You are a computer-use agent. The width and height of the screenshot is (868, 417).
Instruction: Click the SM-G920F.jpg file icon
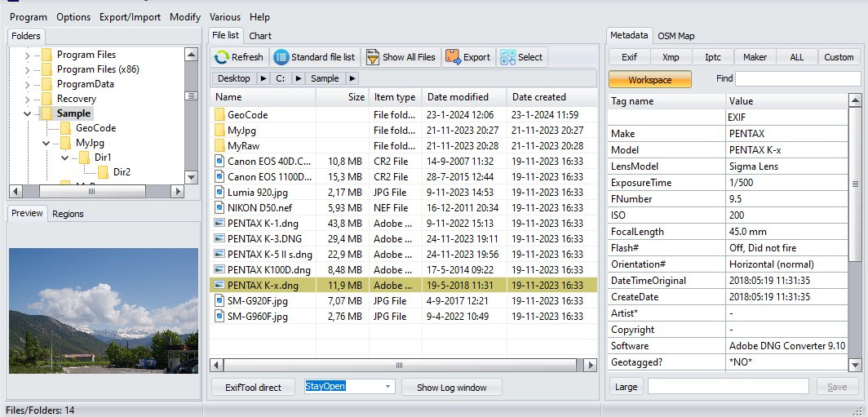[x=219, y=301]
